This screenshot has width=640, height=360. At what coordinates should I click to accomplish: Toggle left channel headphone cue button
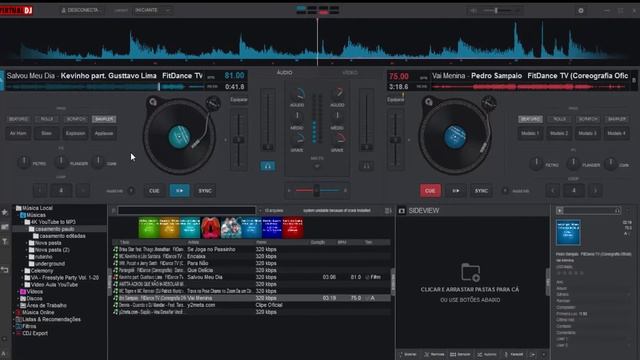[x=268, y=166]
